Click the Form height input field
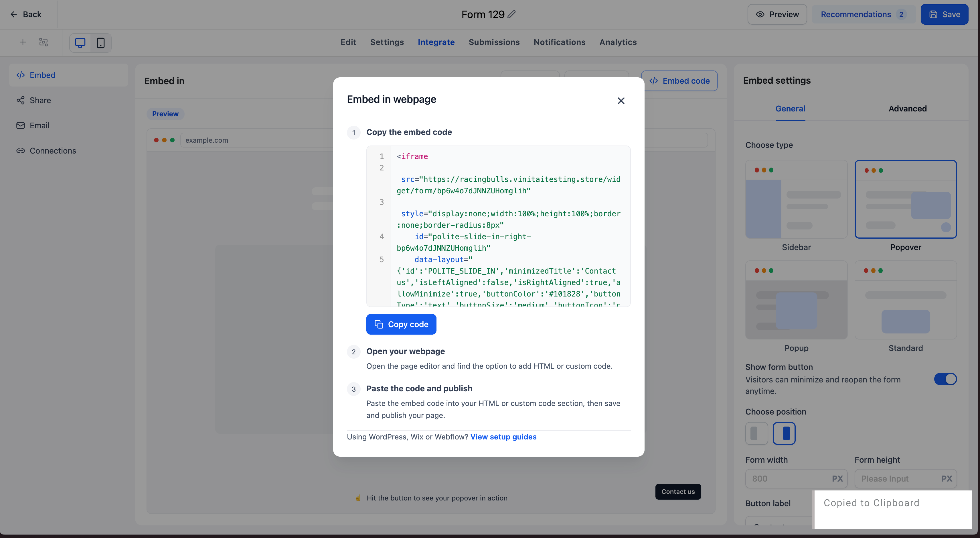 pyautogui.click(x=905, y=479)
